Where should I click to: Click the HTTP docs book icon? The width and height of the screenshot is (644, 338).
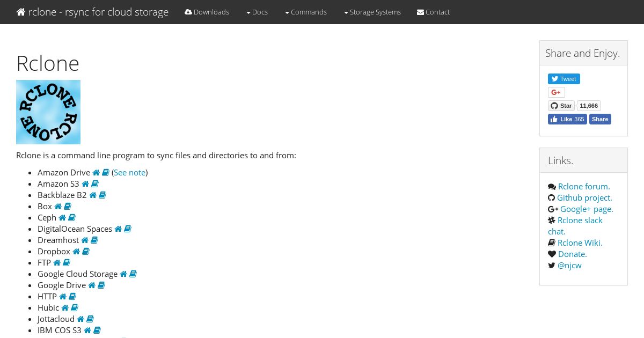72,297
